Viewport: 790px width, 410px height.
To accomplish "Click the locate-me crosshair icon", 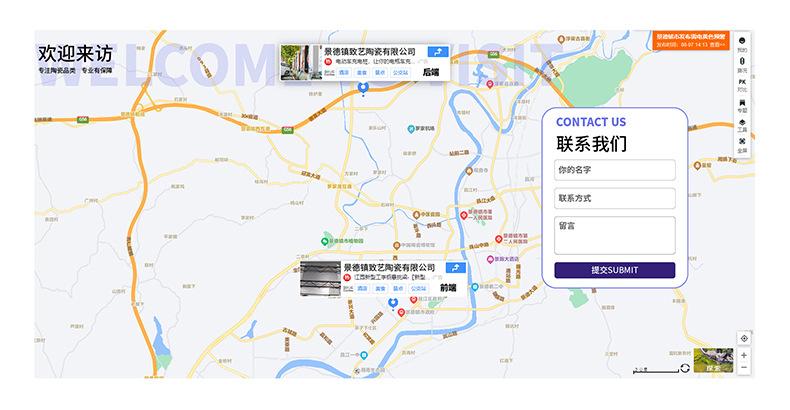I will pyautogui.click(x=744, y=338).
